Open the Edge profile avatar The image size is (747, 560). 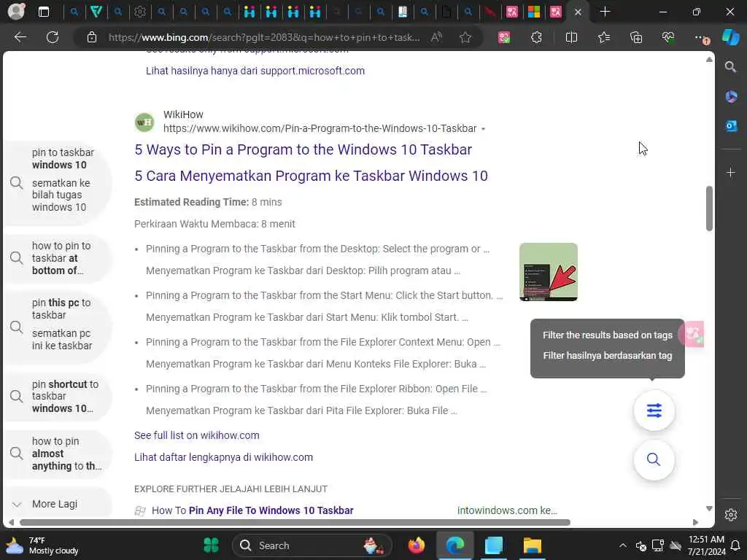click(16, 12)
